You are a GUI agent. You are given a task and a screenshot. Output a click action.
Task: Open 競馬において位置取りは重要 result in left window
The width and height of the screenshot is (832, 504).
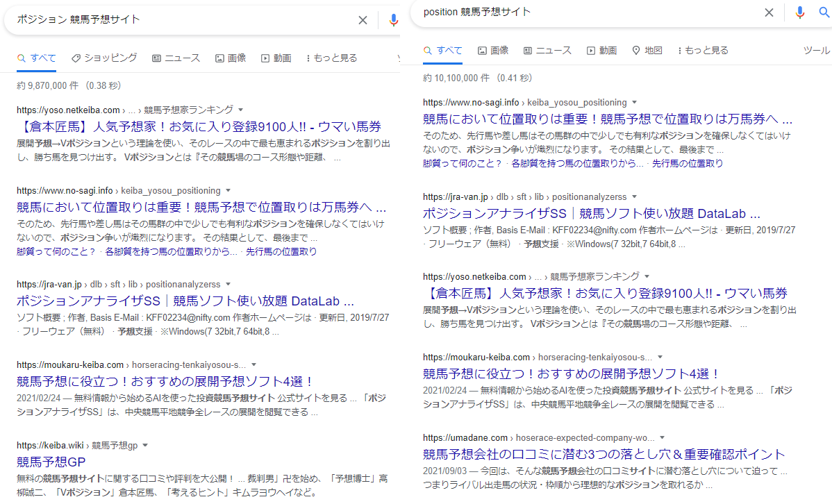click(x=201, y=208)
